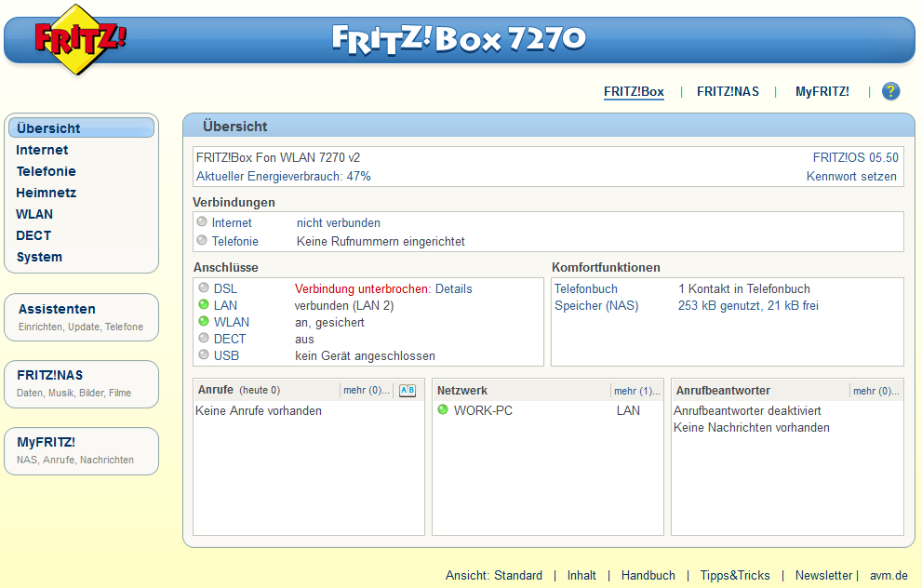Click the FRITZ! logo in the header
Viewport: 922px width, 588px height.
79,40
